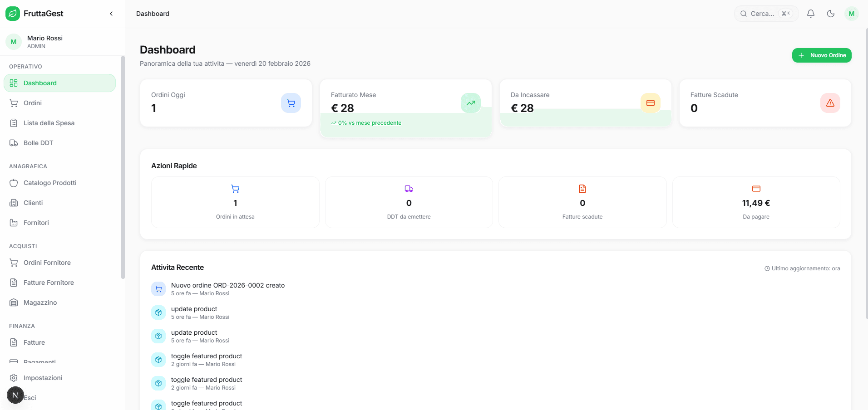Image resolution: width=868 pixels, height=410 pixels.
Task: Click the FruttaGest leaf logo
Action: 13,14
